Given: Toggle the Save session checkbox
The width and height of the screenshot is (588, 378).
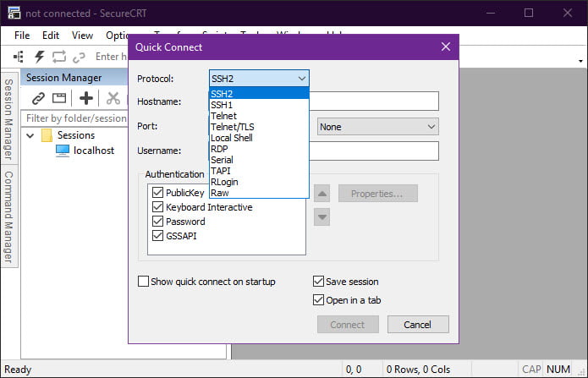Looking at the screenshot, I should [x=318, y=282].
